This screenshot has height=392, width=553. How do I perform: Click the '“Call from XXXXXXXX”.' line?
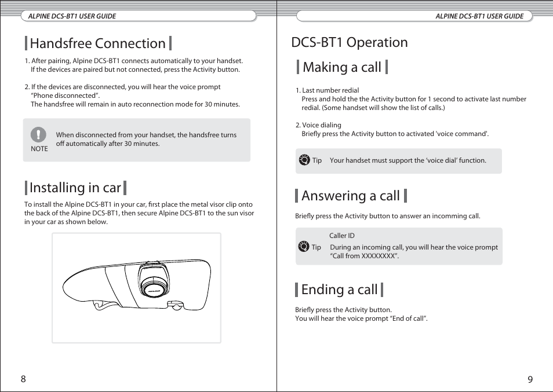coord(365,256)
